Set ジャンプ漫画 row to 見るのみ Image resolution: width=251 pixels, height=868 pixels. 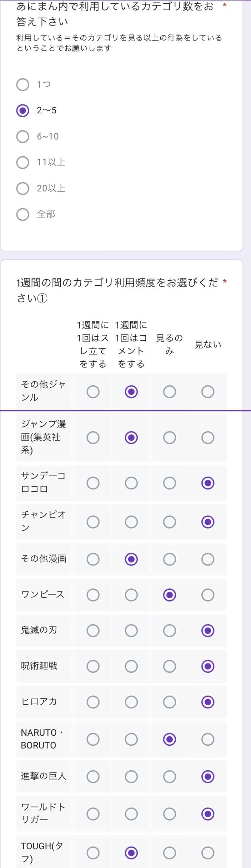tap(169, 438)
